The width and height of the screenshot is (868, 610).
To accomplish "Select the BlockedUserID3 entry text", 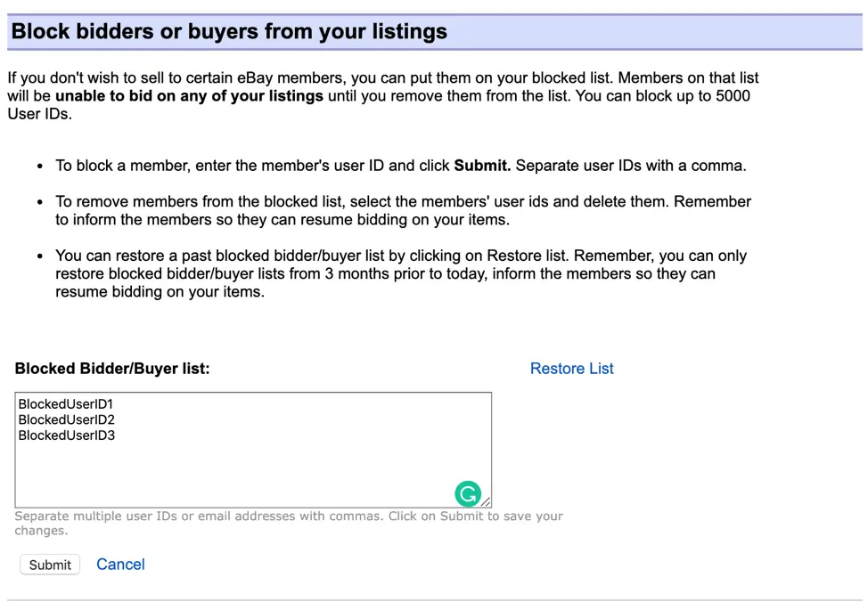I will 67,435.
